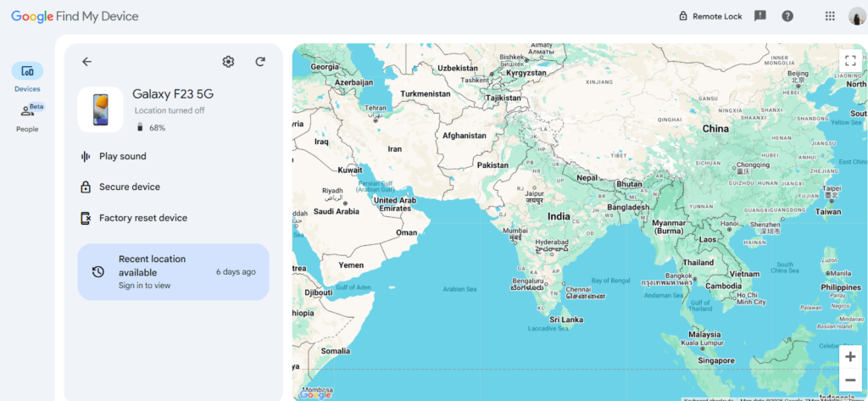Click the Play sound option

122,156
